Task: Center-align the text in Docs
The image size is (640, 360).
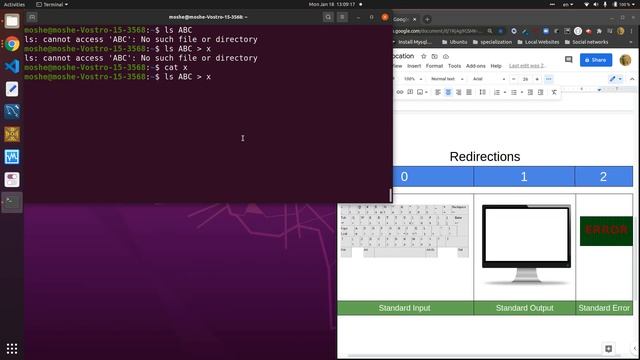Action: click(448, 92)
